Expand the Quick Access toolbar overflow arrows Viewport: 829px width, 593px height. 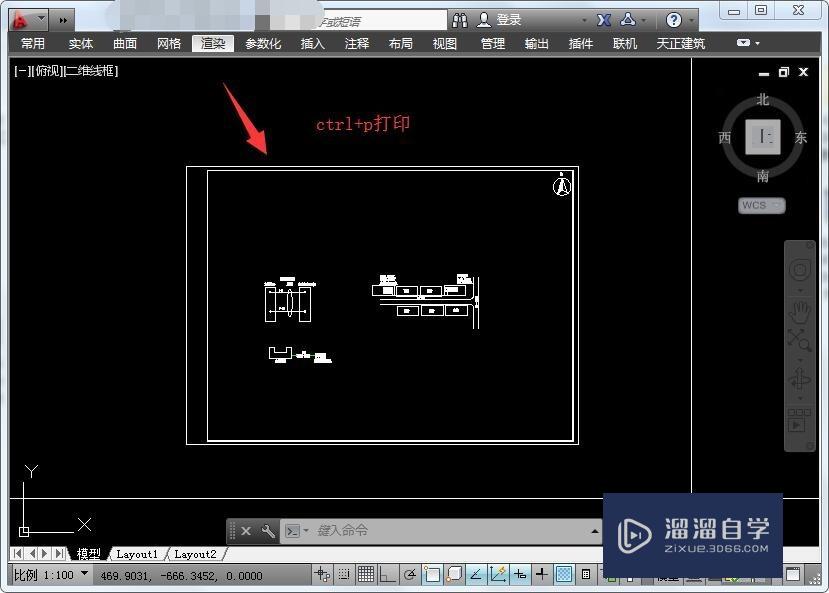coord(63,21)
